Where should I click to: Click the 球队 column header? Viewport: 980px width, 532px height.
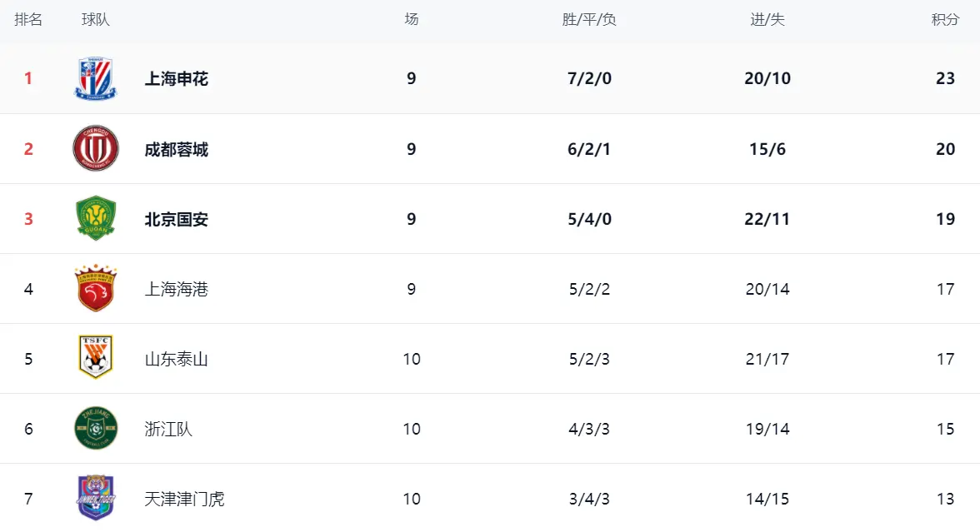coord(96,20)
